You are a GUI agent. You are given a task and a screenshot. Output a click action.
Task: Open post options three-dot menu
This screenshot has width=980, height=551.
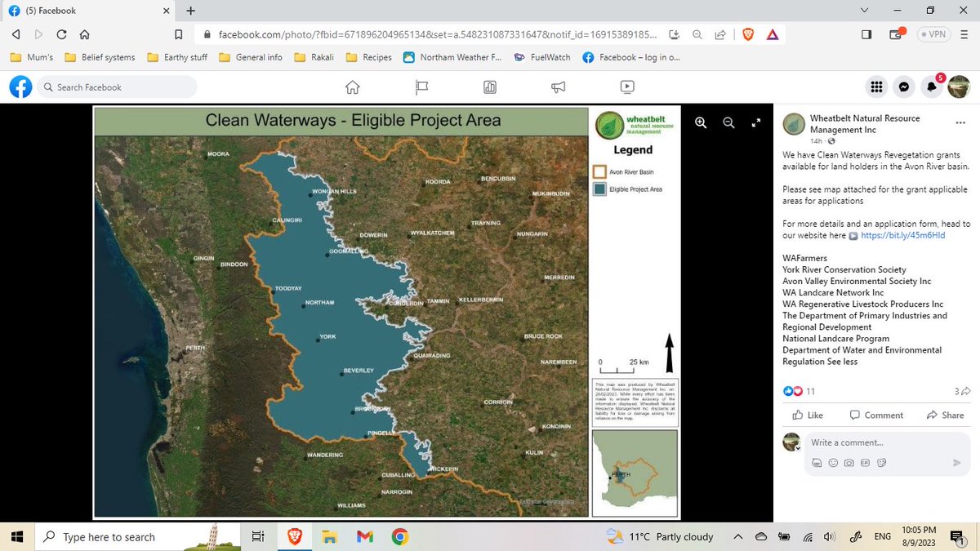tap(960, 123)
